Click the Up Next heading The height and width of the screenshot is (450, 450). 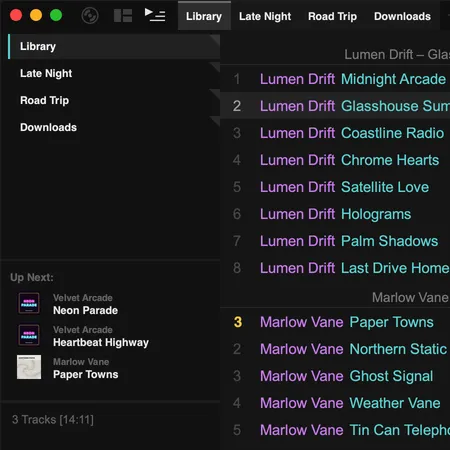(x=32, y=277)
